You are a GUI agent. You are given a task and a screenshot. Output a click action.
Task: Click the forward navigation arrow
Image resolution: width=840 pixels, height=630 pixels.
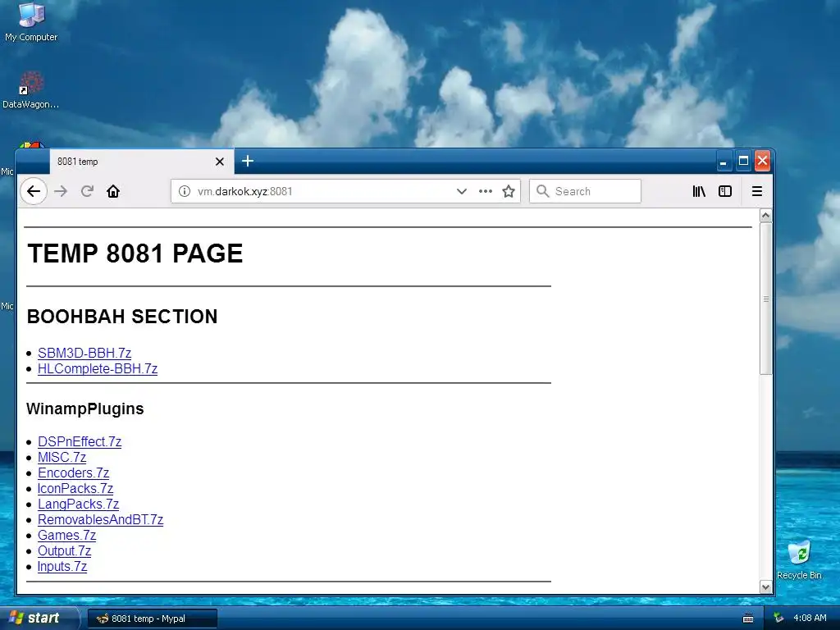pyautogui.click(x=61, y=191)
